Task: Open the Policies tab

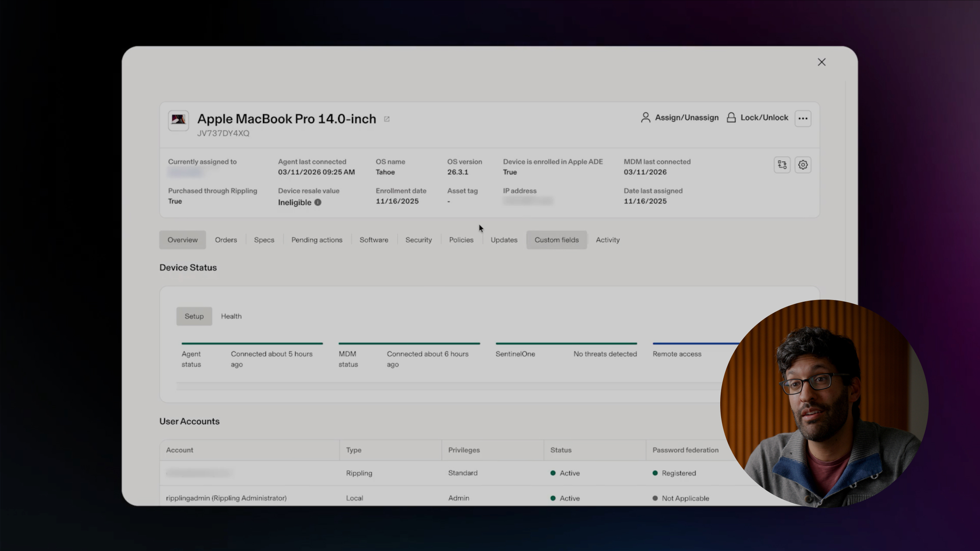Action: coord(461,240)
